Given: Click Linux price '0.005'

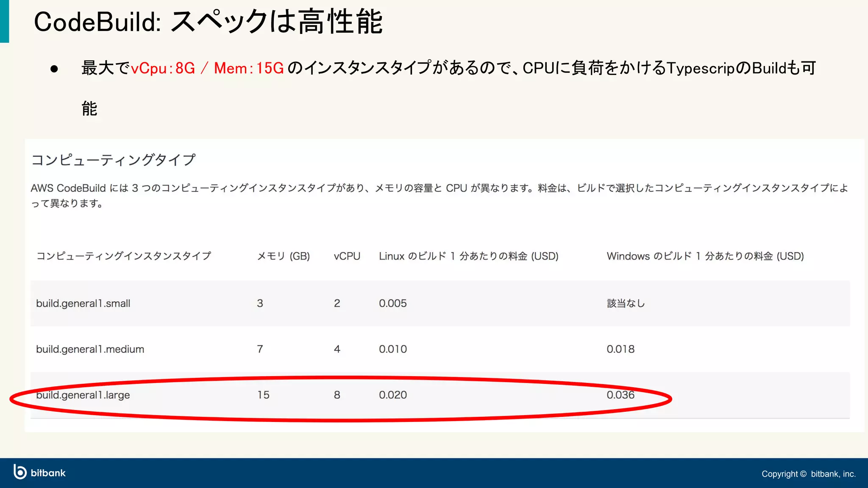Looking at the screenshot, I should coord(393,303).
